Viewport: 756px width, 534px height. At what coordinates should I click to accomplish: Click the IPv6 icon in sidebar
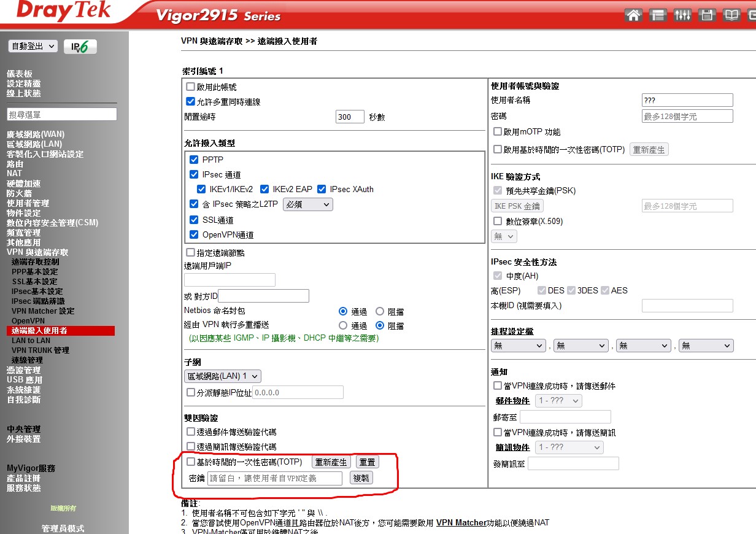[80, 47]
